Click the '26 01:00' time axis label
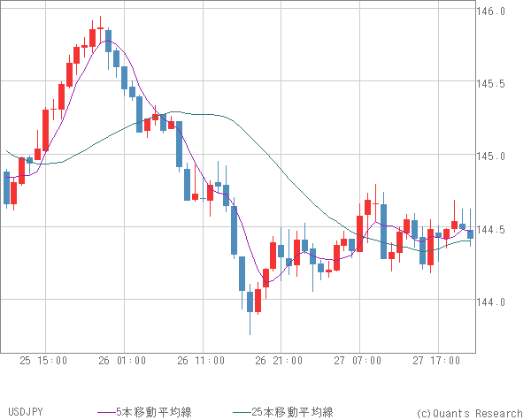Image resolution: width=531 pixels, height=420 pixels. [122, 361]
